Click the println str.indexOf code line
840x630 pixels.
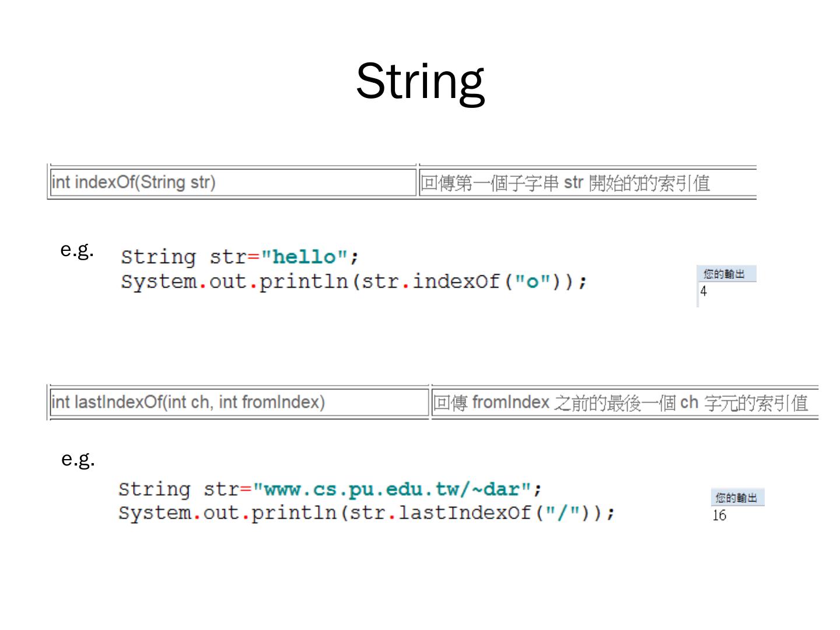coord(353,282)
